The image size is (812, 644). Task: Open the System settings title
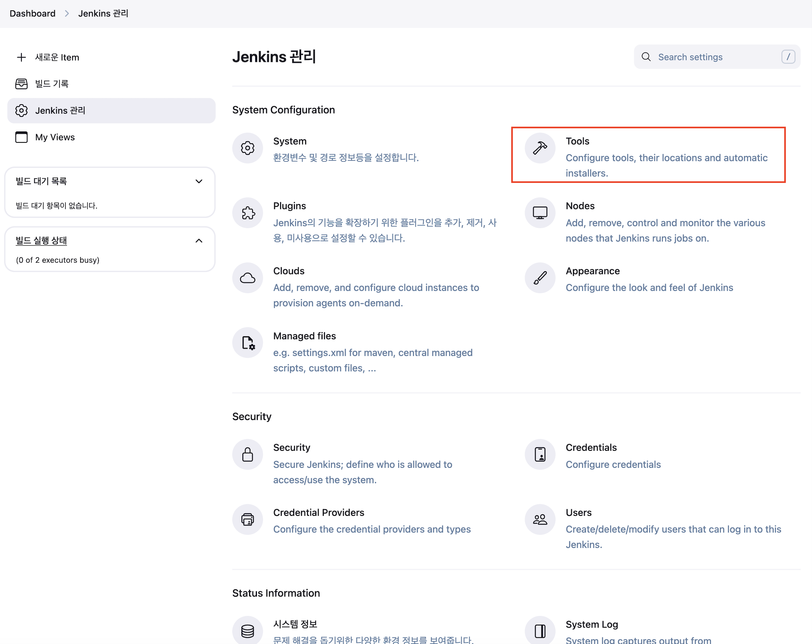(290, 141)
